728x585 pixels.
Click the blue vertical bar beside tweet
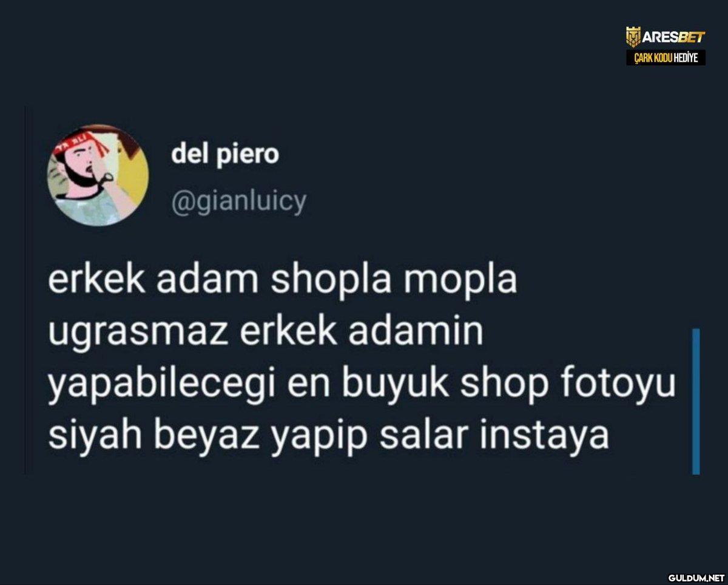coord(696,401)
